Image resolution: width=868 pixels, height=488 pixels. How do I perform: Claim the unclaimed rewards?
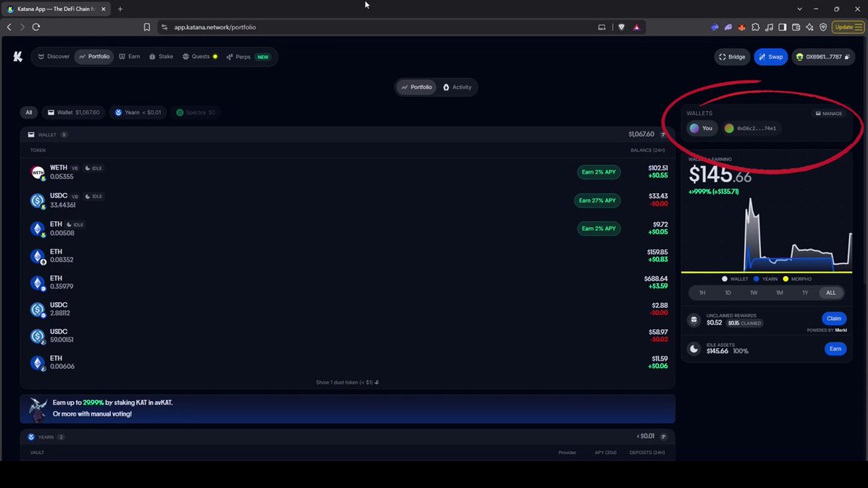834,318
